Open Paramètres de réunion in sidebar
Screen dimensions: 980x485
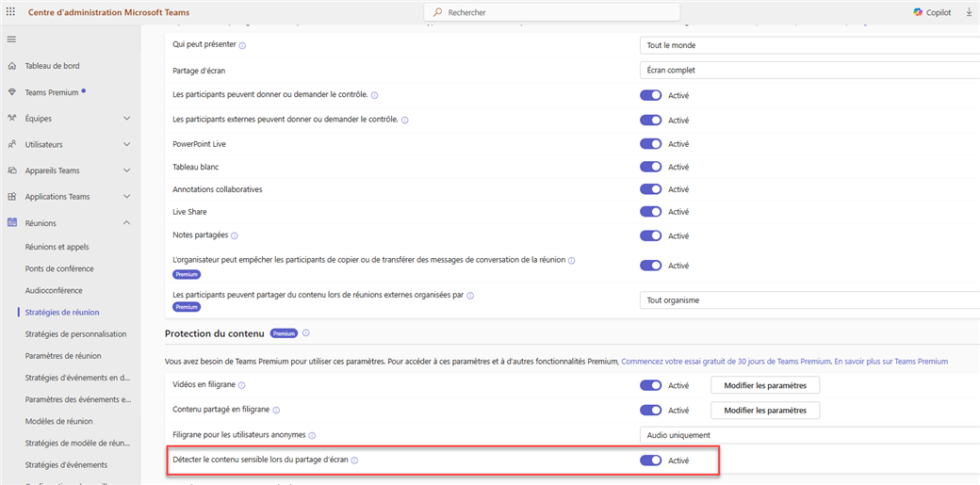coord(63,356)
